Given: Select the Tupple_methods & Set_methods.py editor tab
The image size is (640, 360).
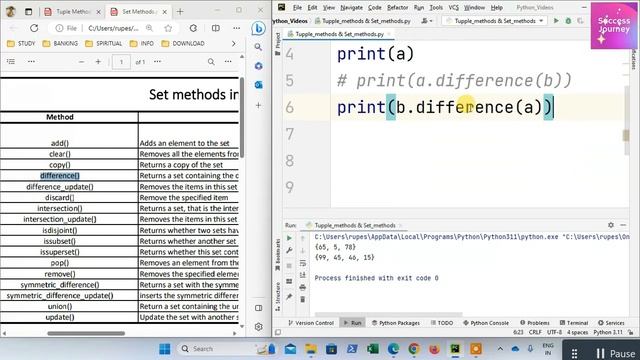Looking at the screenshot, I should 339,34.
